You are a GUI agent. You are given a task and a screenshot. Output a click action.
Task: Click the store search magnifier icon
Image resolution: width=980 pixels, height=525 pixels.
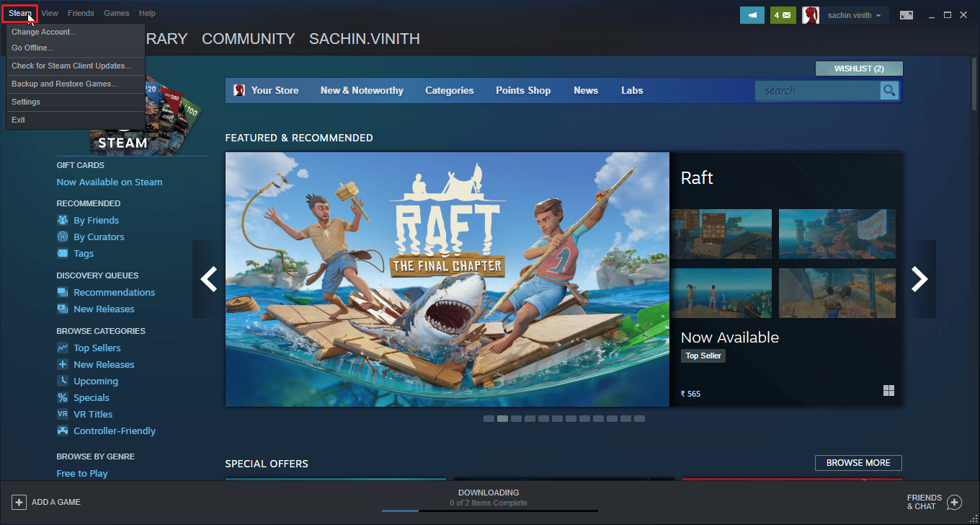[890, 90]
